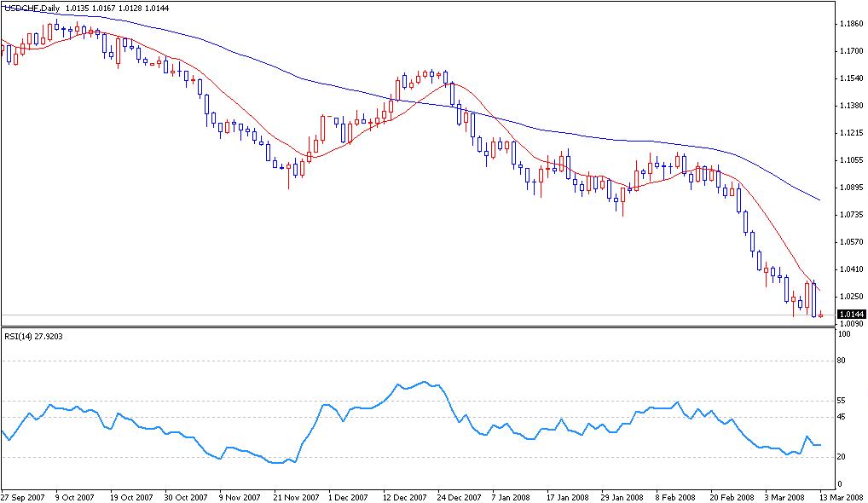Click the 1 Dec 2007 date label
This screenshot has width=868, height=503.
(348, 498)
